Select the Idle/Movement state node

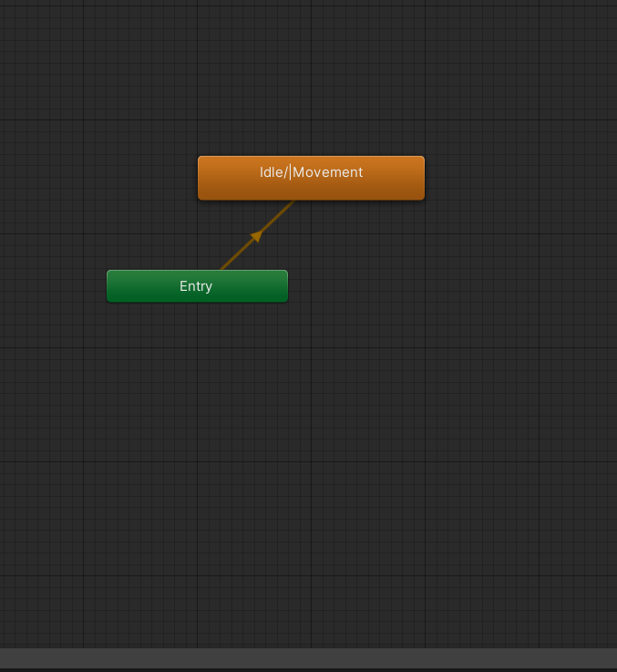(311, 178)
